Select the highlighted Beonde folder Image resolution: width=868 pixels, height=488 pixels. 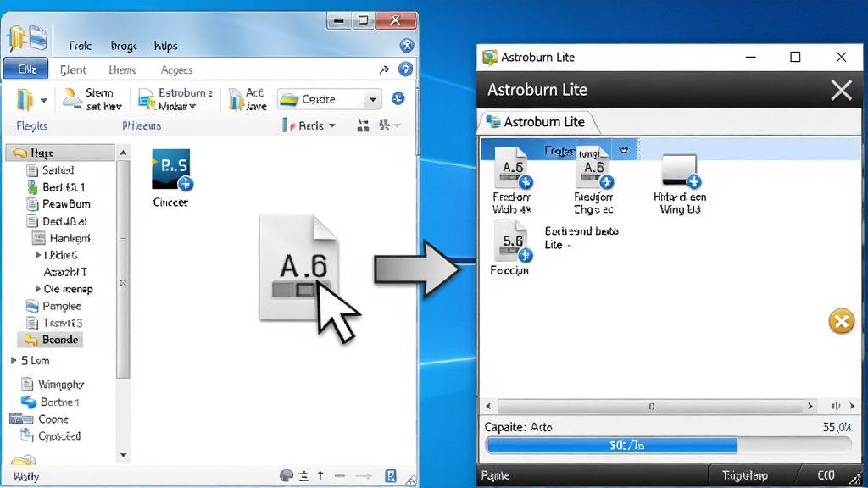[x=50, y=340]
